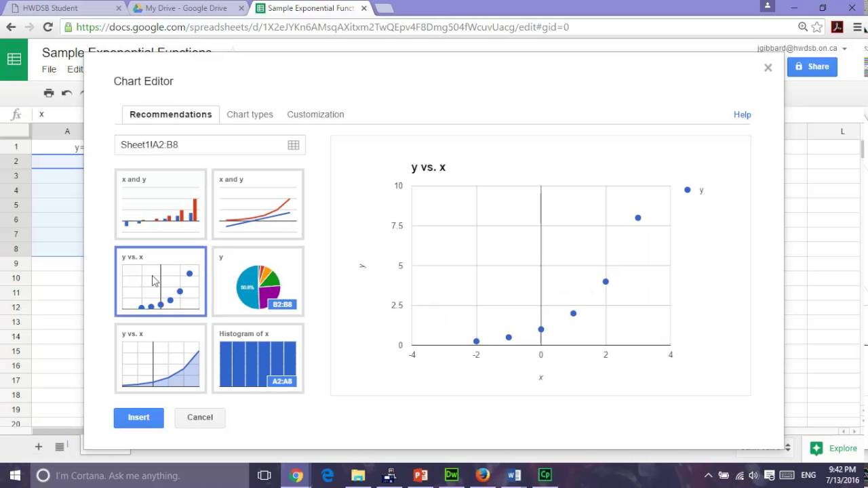Open the File menu
The image size is (868, 488).
click(49, 69)
